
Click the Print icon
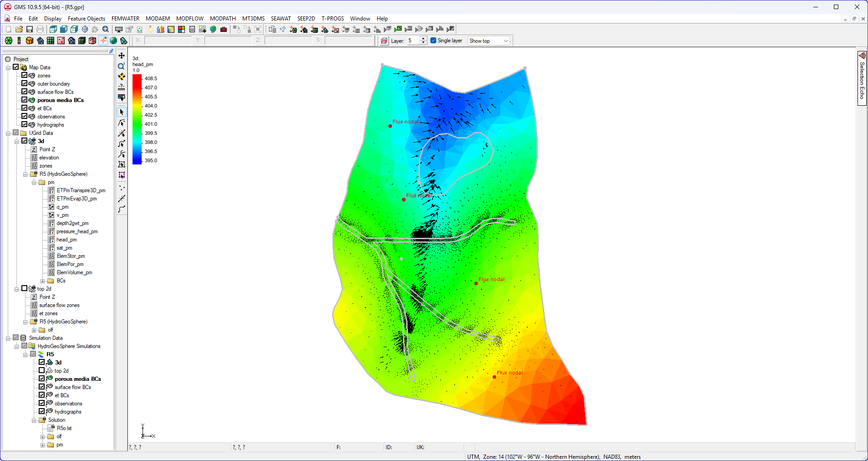40,29
